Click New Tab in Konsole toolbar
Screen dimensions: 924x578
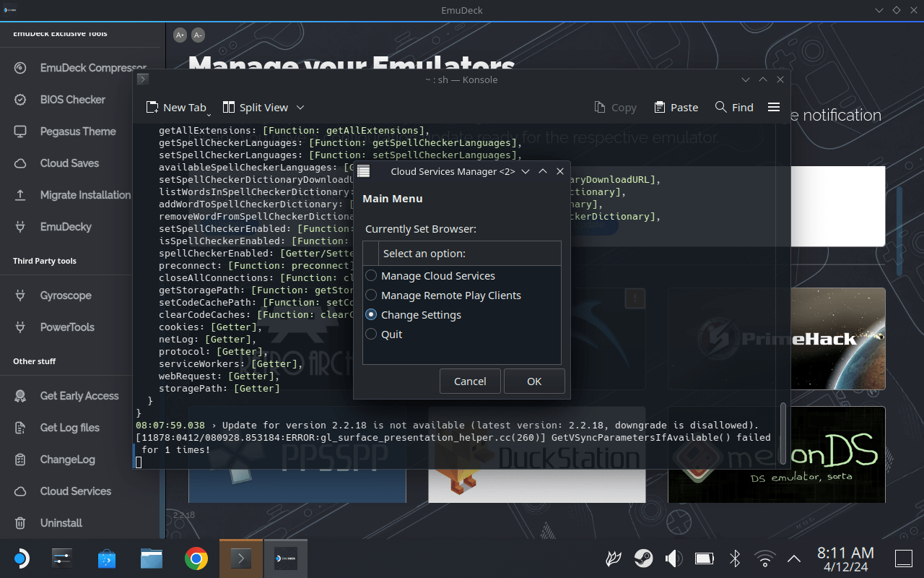coord(175,107)
